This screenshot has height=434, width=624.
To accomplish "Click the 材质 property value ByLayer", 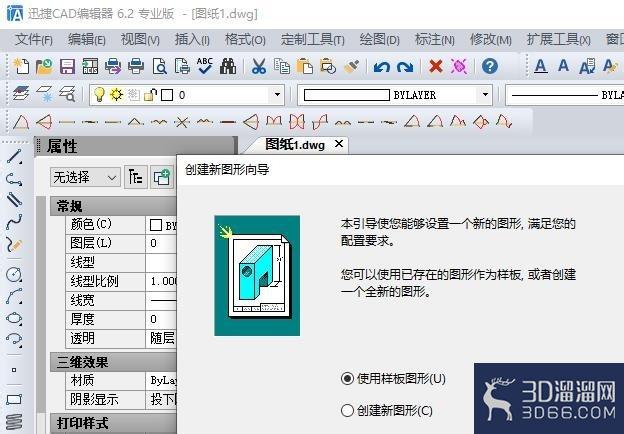I will [163, 381].
